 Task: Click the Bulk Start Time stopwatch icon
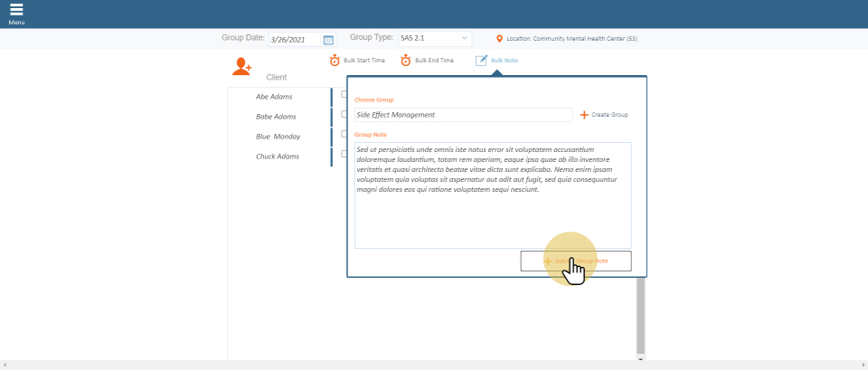[335, 61]
